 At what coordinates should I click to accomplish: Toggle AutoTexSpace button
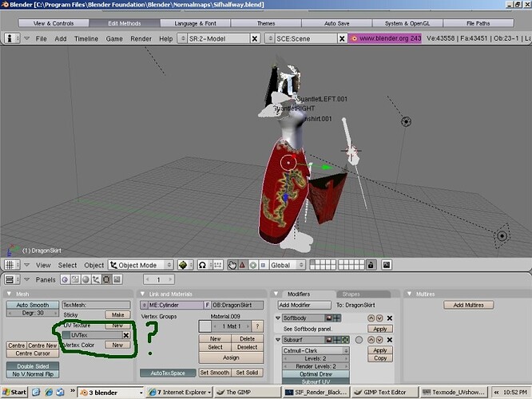click(168, 373)
